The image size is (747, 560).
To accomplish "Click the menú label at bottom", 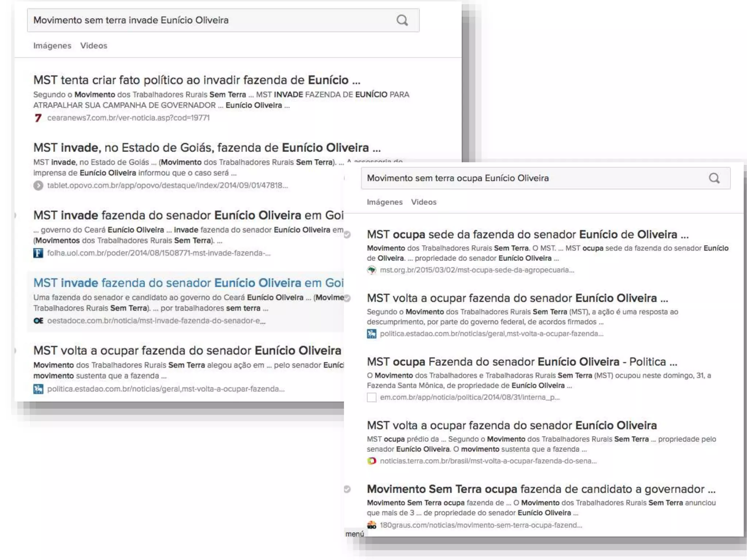I will click(x=355, y=534).
